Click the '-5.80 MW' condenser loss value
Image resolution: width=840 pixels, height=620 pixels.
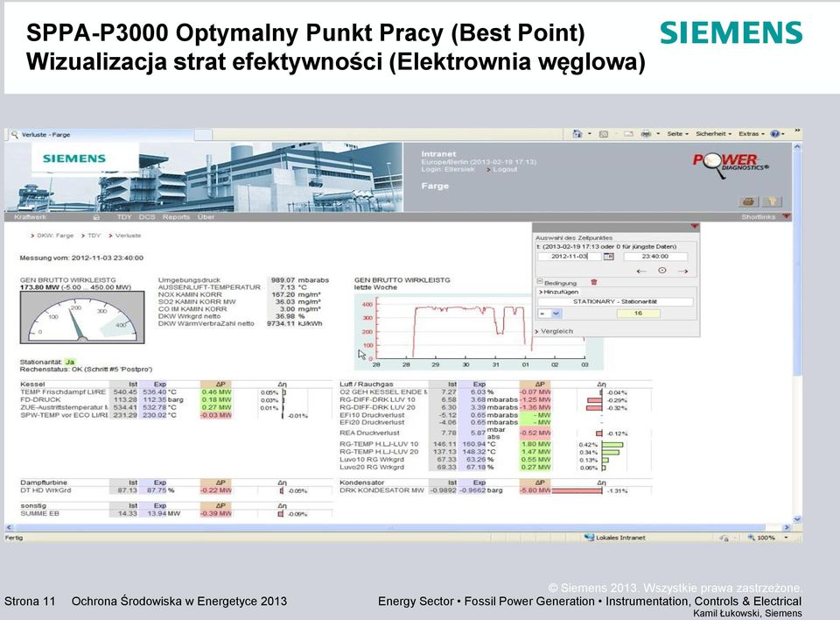click(535, 490)
